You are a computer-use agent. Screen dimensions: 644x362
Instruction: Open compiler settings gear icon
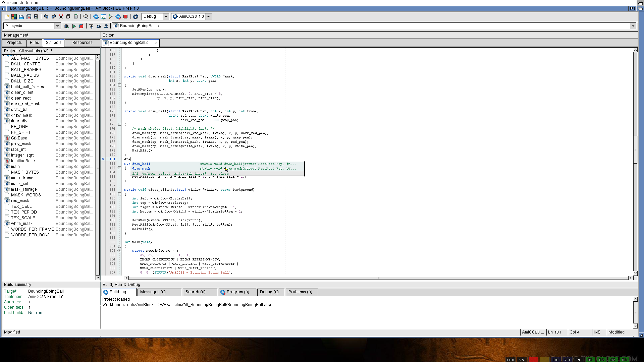136,16
